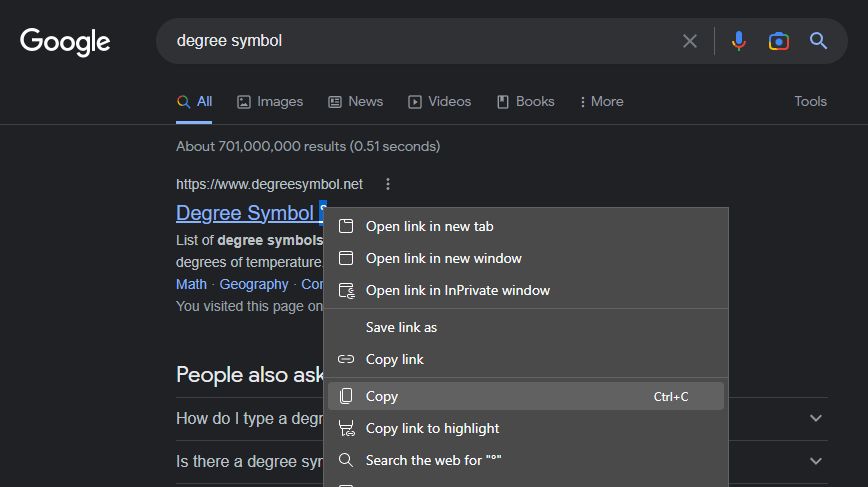Viewport: 868px width, 487px height.
Task: Click the https://www.degreesymbol.net URL text
Action: 270,184
